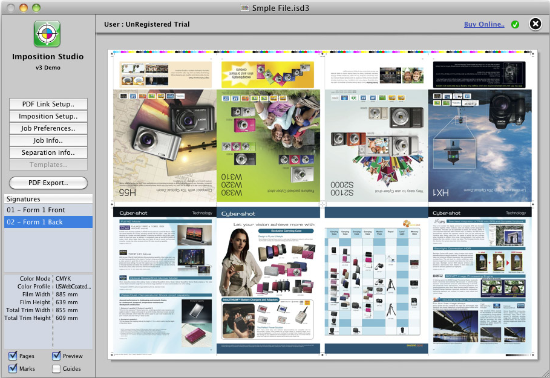Click the document icon in title bar
This screenshot has width=550, height=378.
245,8
